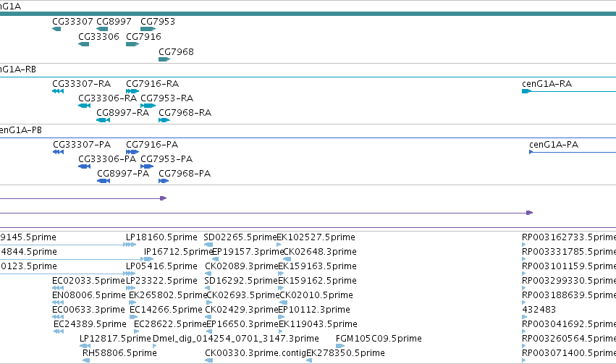Select the CG8997-PA protein glyph
Viewport: 616px width, 364px height.
[104, 181]
